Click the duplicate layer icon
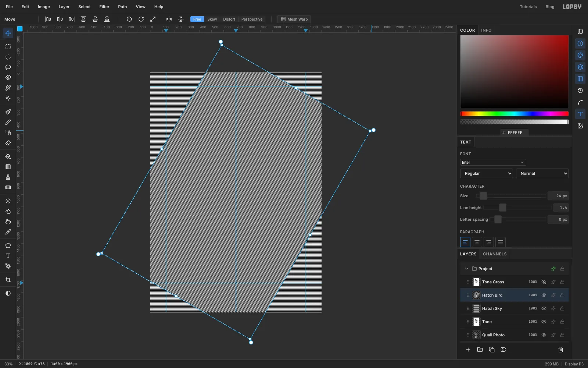588x368 pixels. click(492, 350)
